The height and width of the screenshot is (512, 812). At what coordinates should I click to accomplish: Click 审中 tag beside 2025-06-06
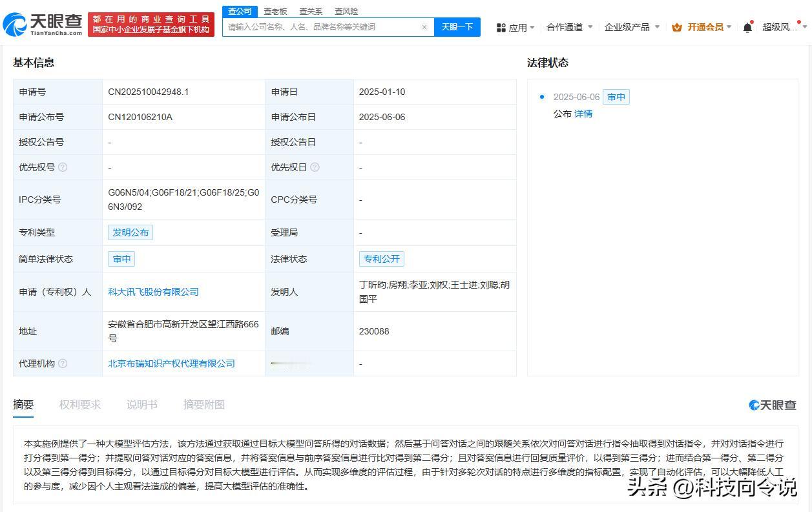click(616, 97)
